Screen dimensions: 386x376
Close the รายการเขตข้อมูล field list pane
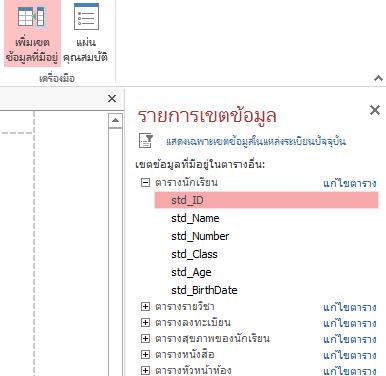pos(375,110)
